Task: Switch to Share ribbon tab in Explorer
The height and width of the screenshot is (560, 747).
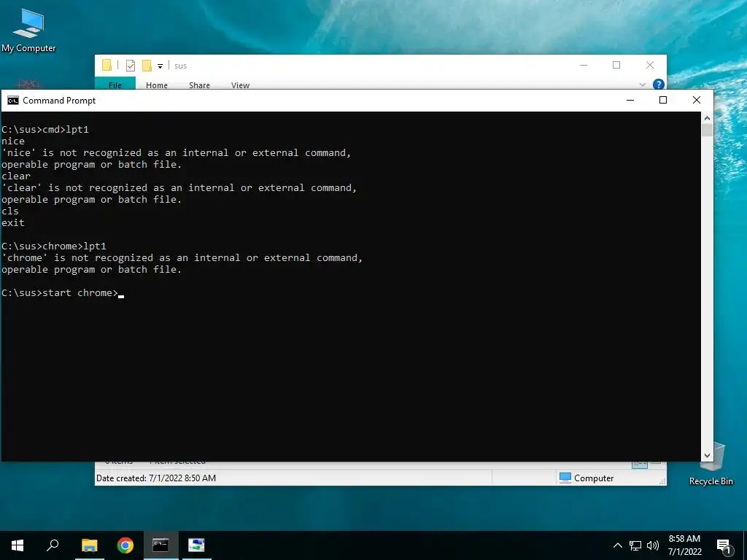Action: point(199,85)
